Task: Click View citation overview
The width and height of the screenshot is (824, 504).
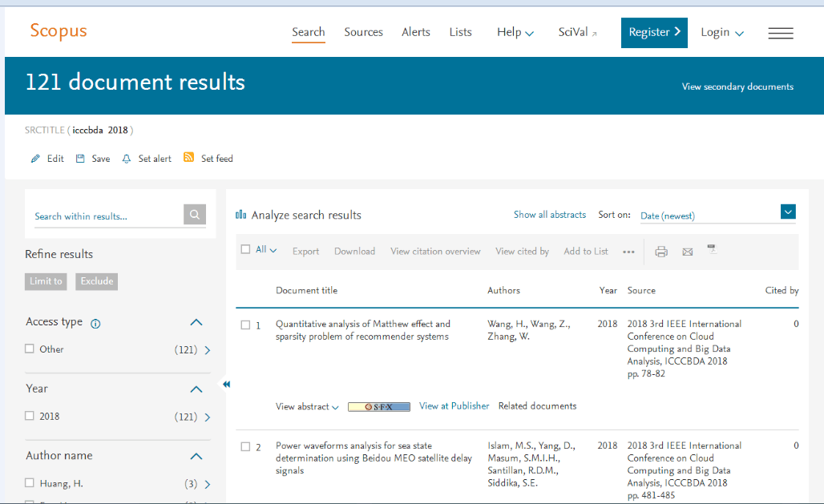Action: [x=436, y=252]
